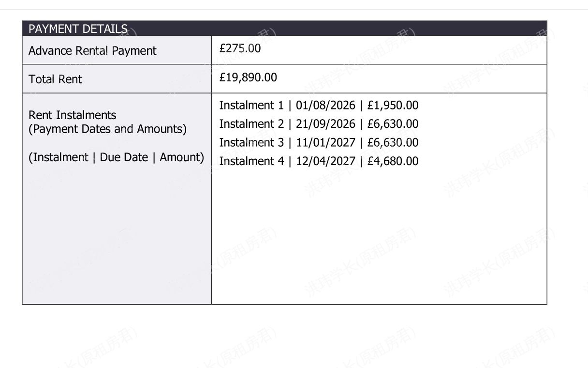Click the 21/09/2026 due date
The height and width of the screenshot is (368, 588).
coord(325,124)
